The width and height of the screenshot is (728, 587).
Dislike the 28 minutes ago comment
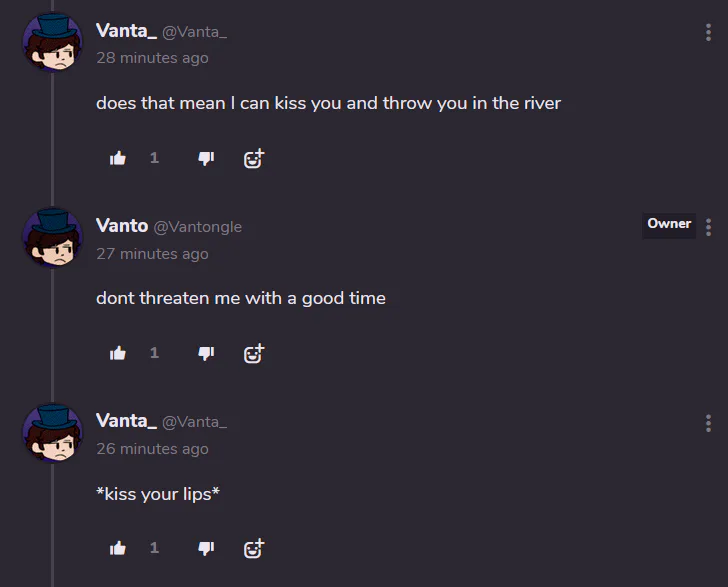coord(206,158)
